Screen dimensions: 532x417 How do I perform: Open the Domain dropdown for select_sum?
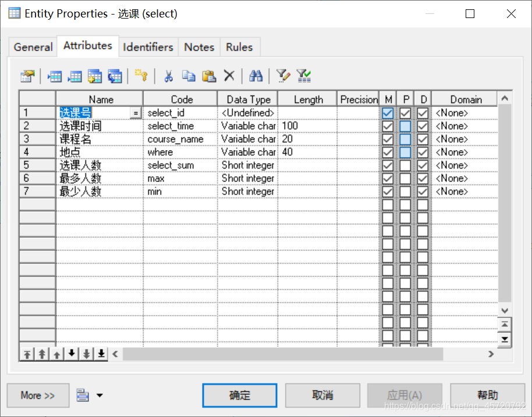pos(464,165)
